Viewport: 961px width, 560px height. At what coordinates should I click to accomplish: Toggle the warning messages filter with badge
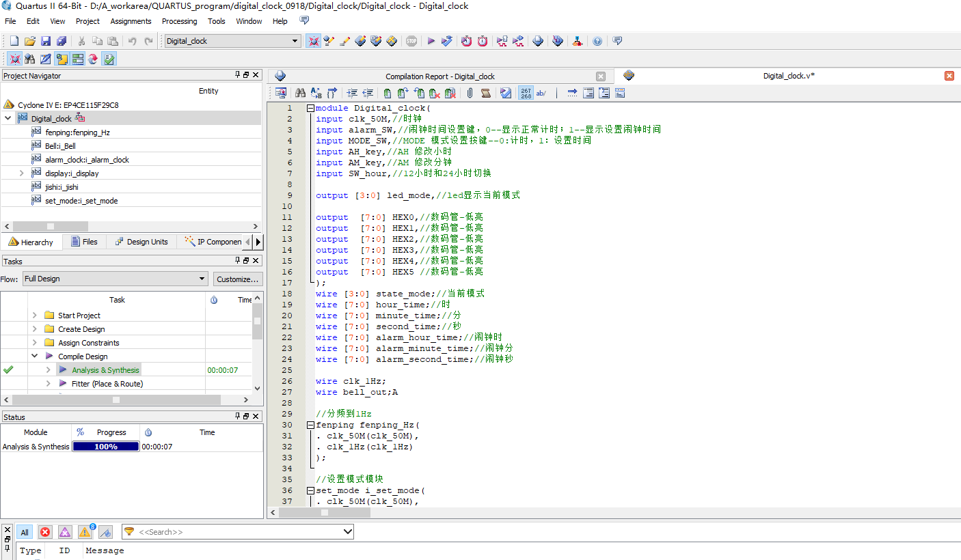(x=85, y=532)
